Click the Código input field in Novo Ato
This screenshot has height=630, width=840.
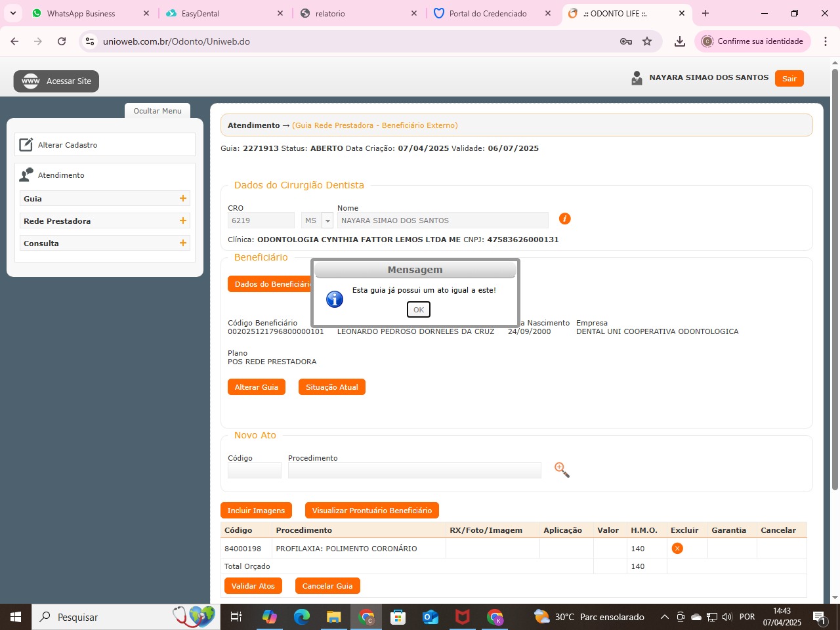254,471
